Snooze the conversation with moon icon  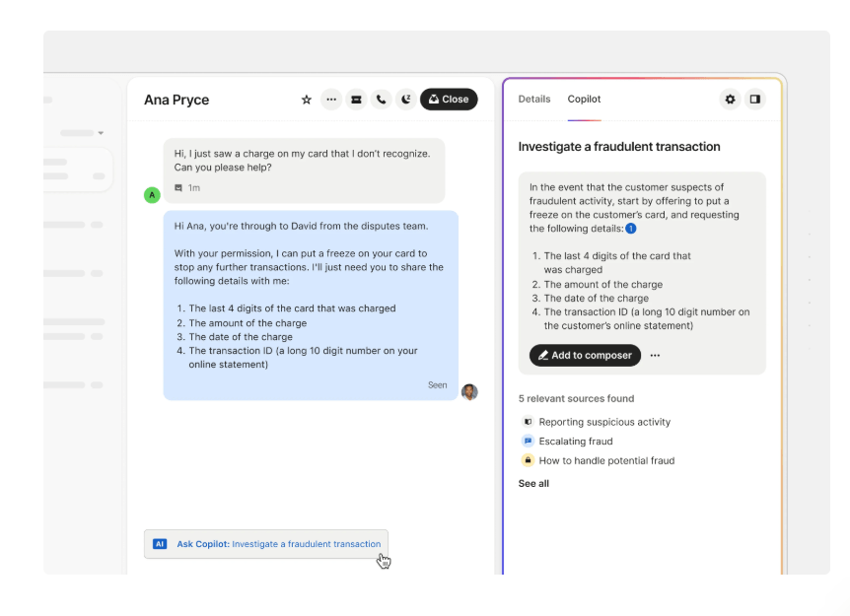coord(405,100)
